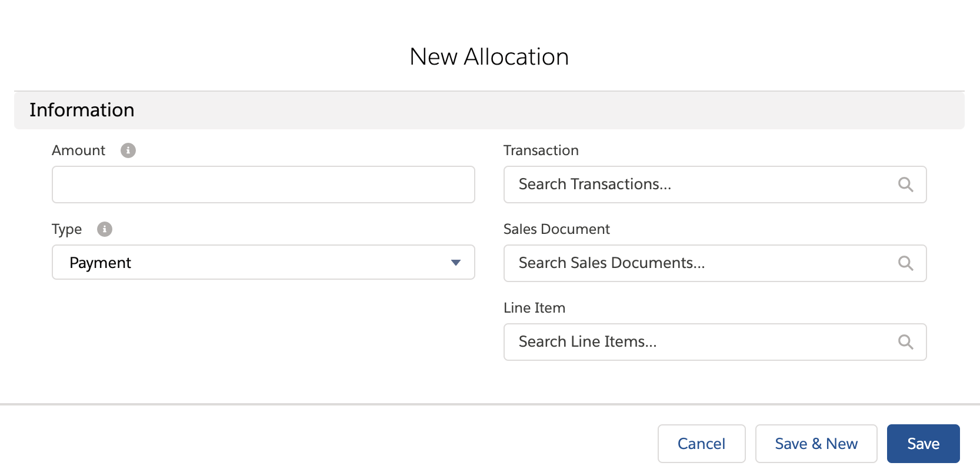
Task: Open the Type dropdown showing Payment
Action: point(263,262)
